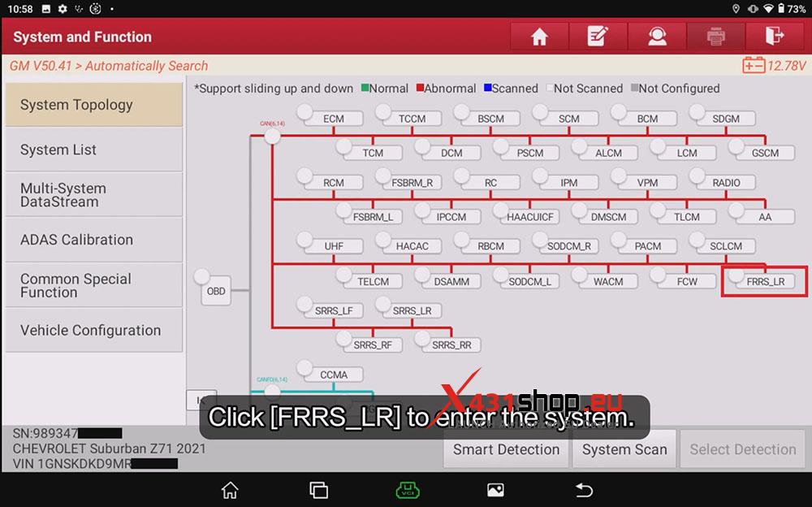
Task: Open Multi-System DataStream
Action: click(93, 195)
